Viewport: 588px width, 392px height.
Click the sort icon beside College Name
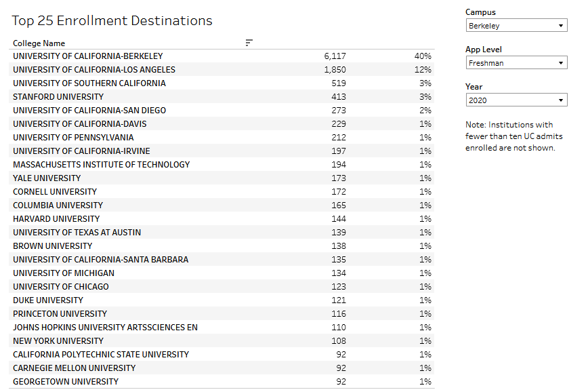point(249,43)
